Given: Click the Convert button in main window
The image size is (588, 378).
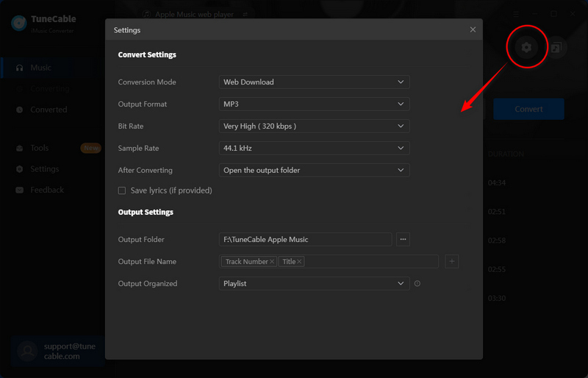Looking at the screenshot, I should [528, 109].
